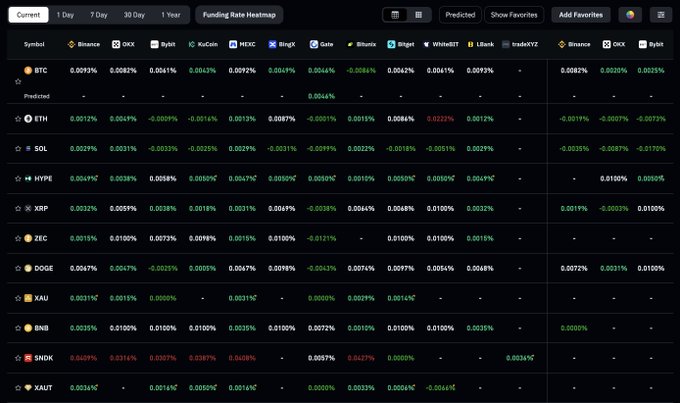The width and height of the screenshot is (680, 403).
Task: Click the Predicted label under BTC
Action: [x=36, y=96]
